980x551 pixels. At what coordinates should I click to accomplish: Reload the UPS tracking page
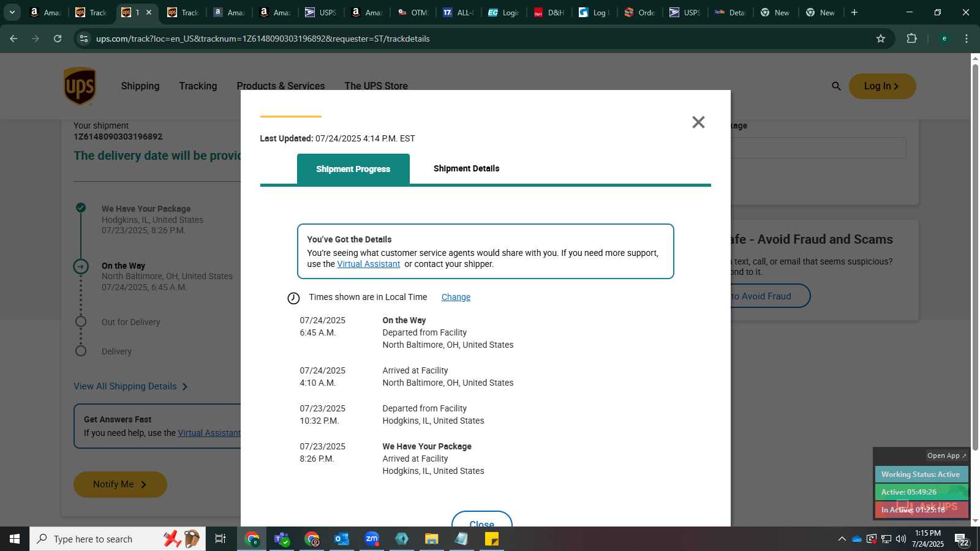pyautogui.click(x=58, y=39)
